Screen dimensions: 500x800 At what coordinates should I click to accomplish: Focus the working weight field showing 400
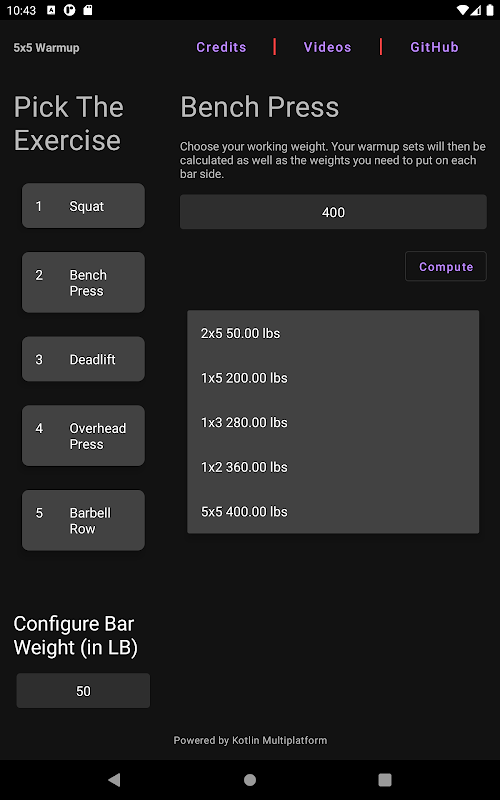coord(333,212)
